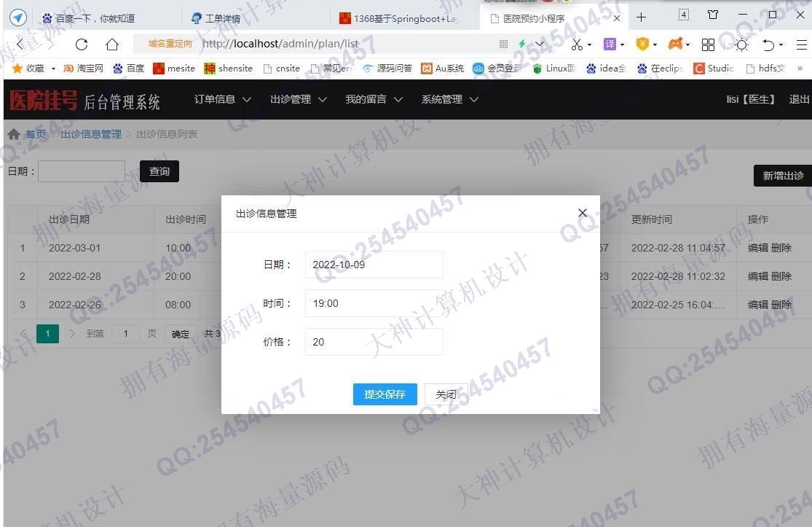Open the 淘宝网 bookmark
Screen dimensions: 812x527
click(x=83, y=68)
